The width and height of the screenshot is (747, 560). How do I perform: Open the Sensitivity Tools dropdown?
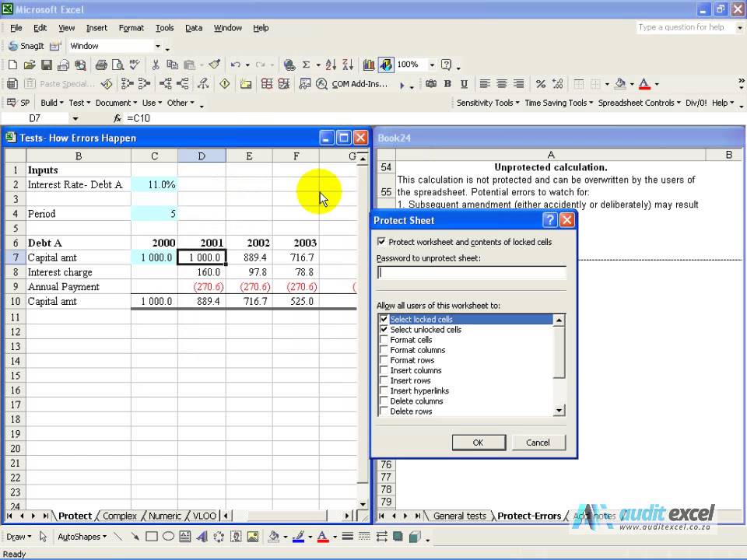point(487,103)
